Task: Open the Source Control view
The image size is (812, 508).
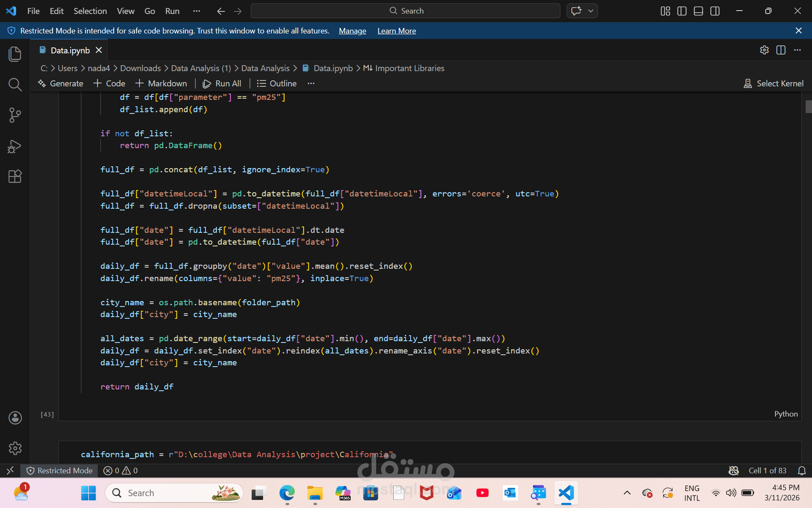Action: 15,115
